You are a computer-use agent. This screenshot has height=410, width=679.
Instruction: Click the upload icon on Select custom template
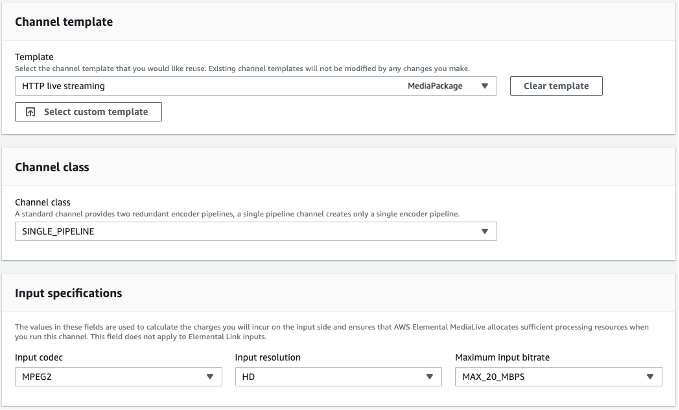point(30,112)
